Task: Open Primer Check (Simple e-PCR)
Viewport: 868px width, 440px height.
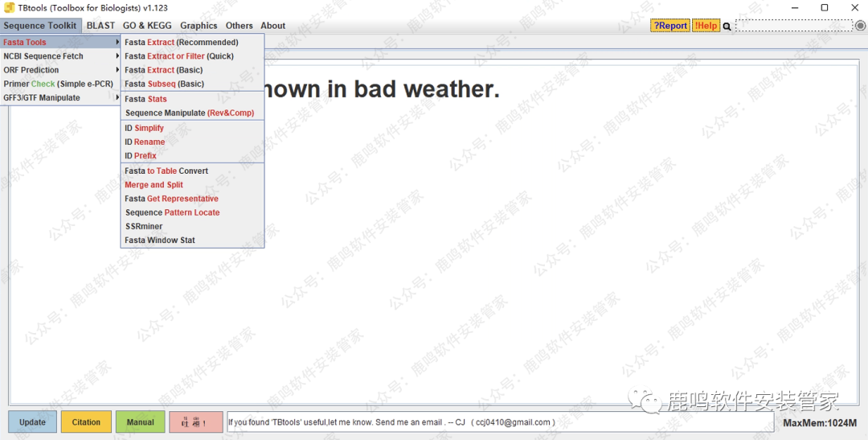Action: point(58,84)
